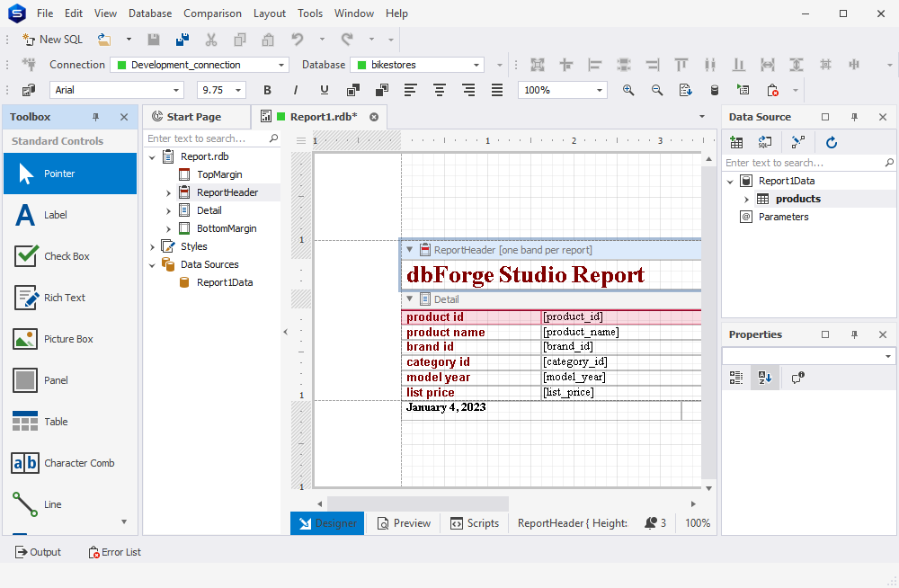
Task: Align text center in formatting toolbar
Action: pos(440,90)
